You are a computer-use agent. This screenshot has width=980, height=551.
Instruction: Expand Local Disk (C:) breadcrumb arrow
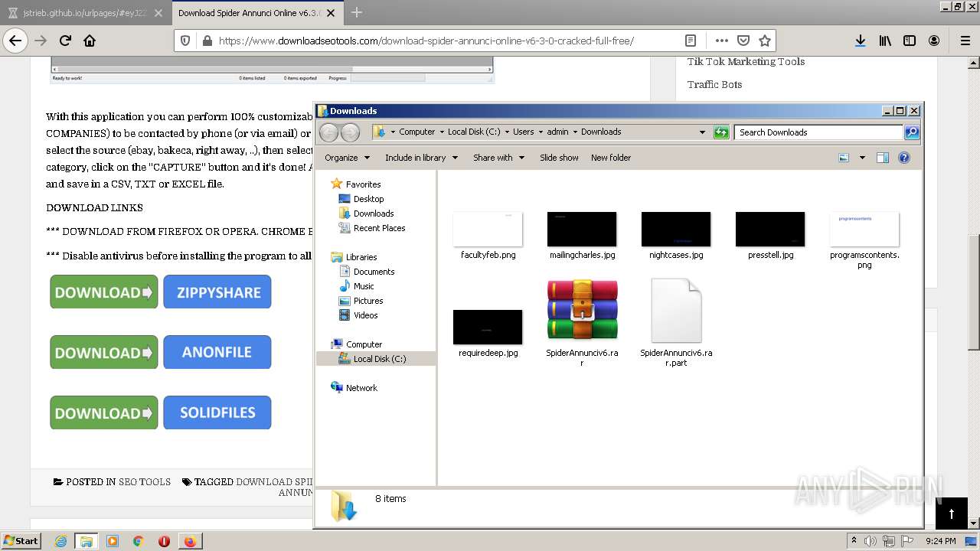pos(507,132)
